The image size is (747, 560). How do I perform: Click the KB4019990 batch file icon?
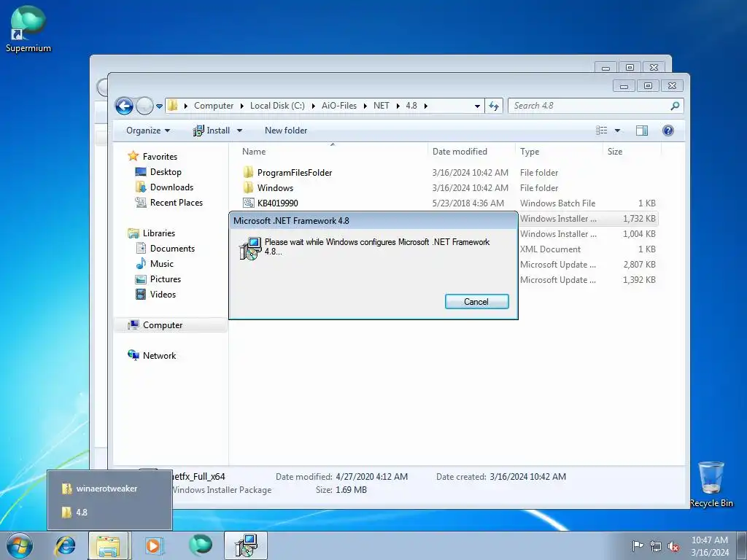pos(248,203)
